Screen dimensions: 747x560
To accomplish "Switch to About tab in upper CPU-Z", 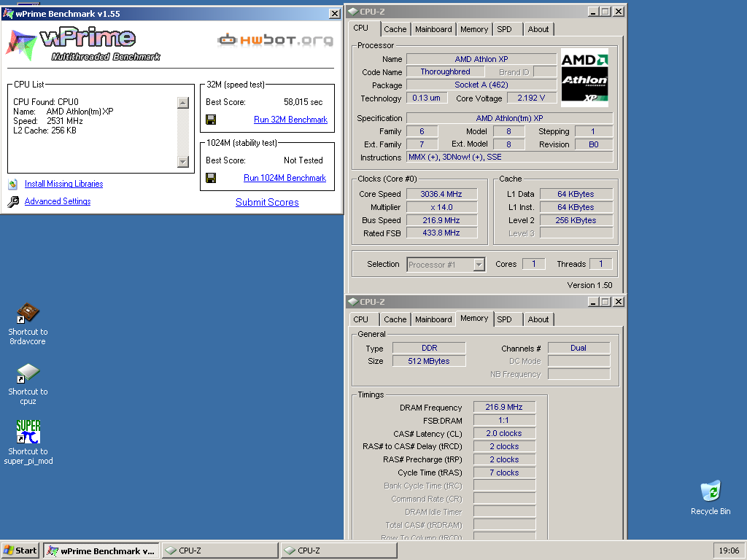I will click(538, 29).
